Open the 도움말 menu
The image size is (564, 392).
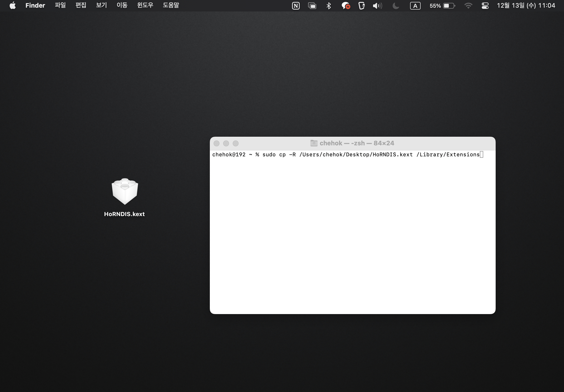click(x=171, y=5)
